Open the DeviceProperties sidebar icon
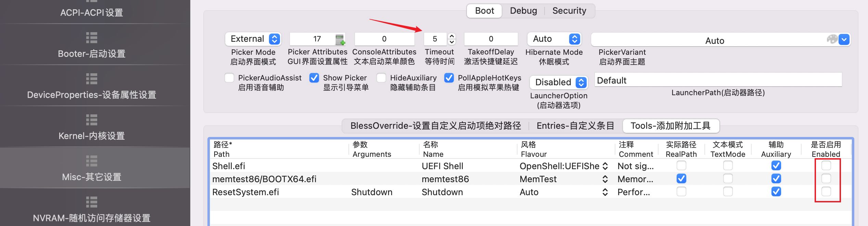 point(91,79)
